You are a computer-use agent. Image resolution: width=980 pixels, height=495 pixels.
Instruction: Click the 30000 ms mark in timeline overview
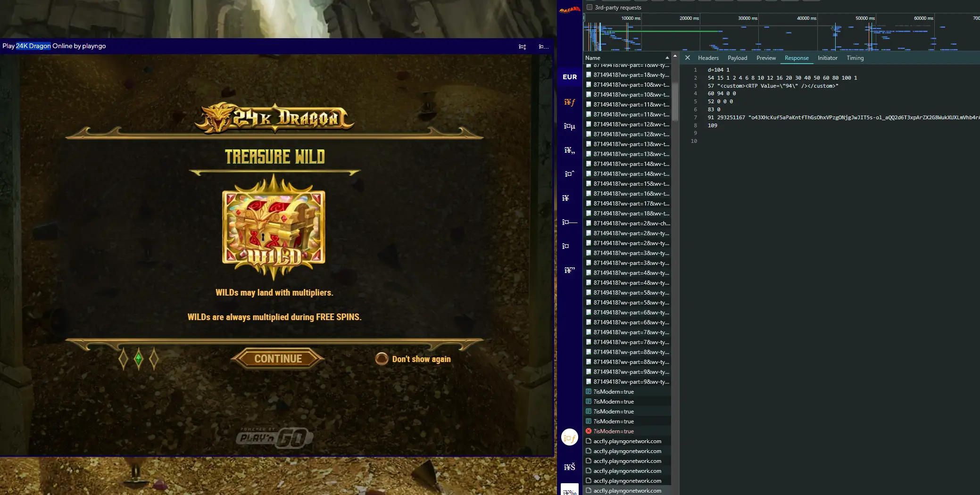pos(747,18)
